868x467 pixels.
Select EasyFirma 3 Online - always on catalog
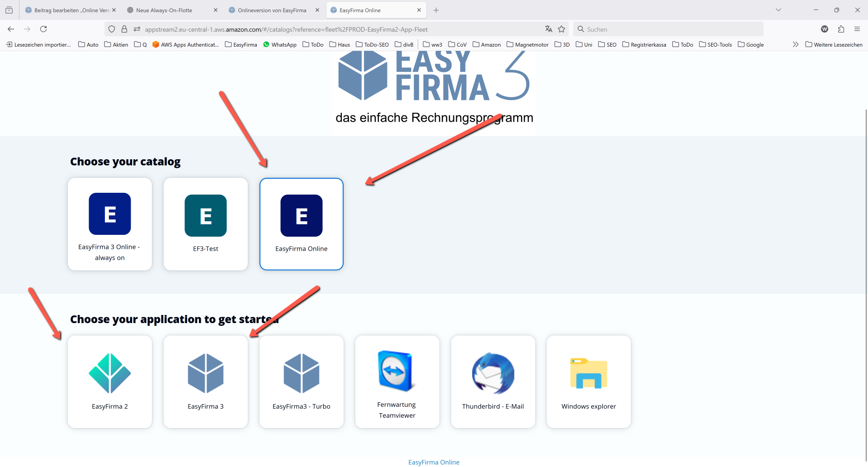coord(110,224)
